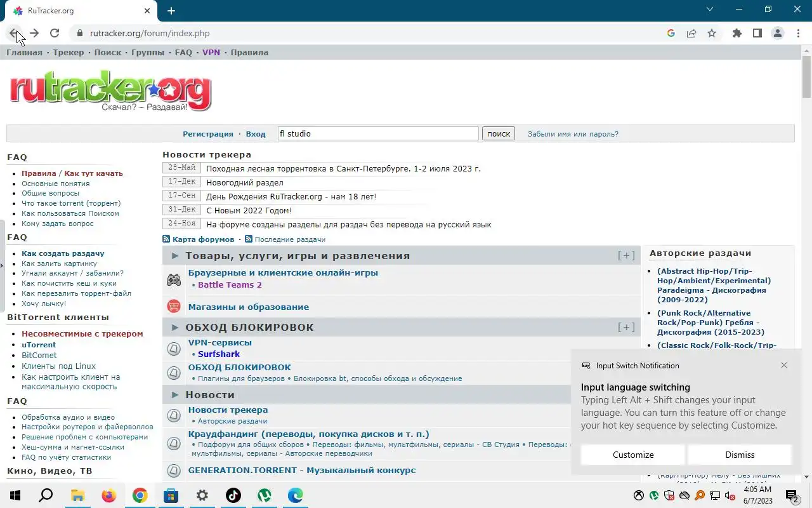This screenshot has width=812, height=508.
Task: Click the page vertical scrollbar thumb
Action: [x=806, y=77]
